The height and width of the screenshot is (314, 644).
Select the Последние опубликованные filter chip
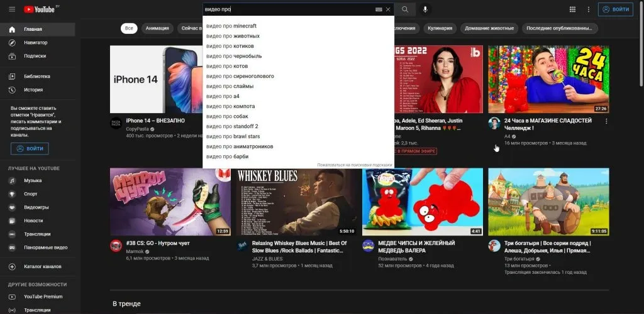coord(560,28)
